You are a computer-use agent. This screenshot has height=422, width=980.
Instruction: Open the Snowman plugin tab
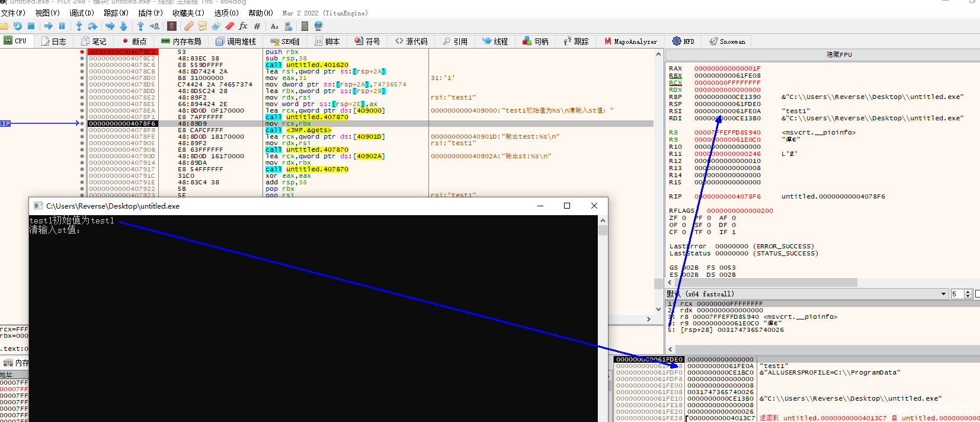(727, 41)
